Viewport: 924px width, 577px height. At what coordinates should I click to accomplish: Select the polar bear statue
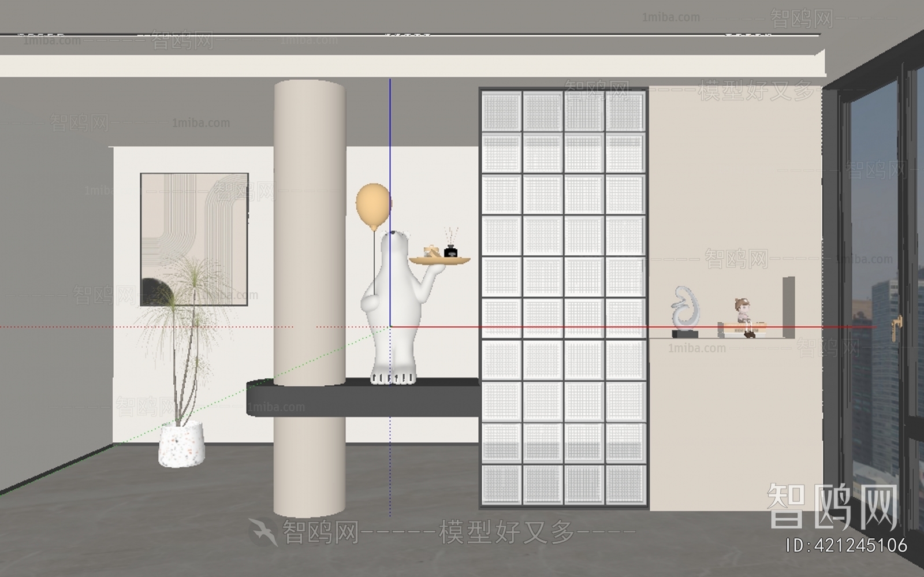tap(390, 306)
